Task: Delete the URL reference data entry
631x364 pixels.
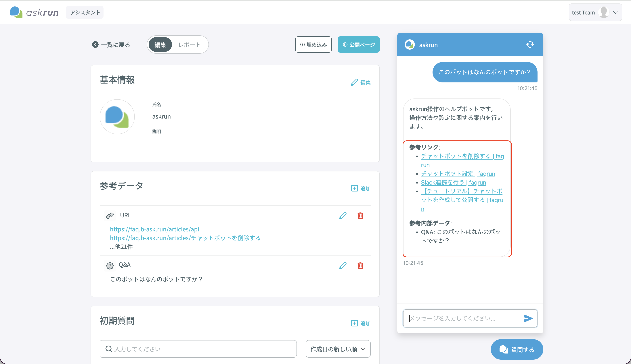Action: 360,216
